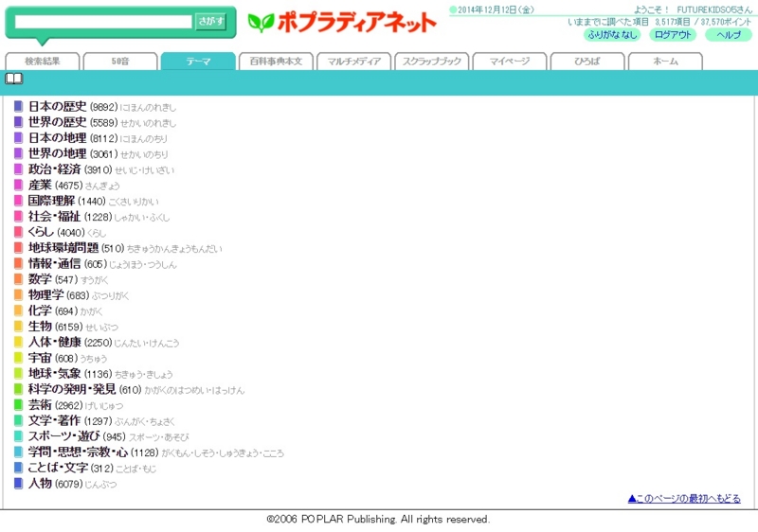Toggle the ふりがななし button
Screen dimensions: 758x532
[612, 35]
